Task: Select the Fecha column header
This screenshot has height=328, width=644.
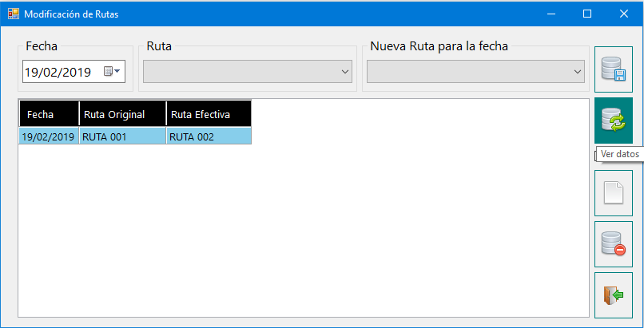Action: [x=49, y=114]
